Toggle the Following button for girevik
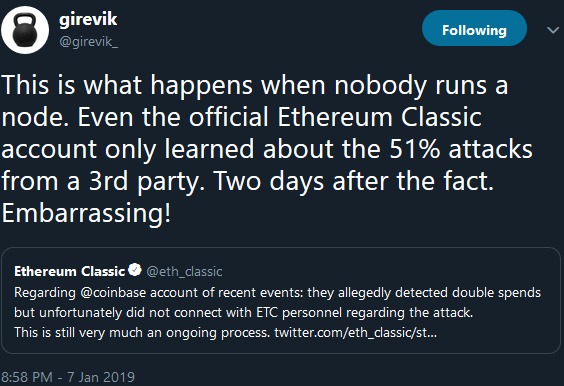 (474, 28)
